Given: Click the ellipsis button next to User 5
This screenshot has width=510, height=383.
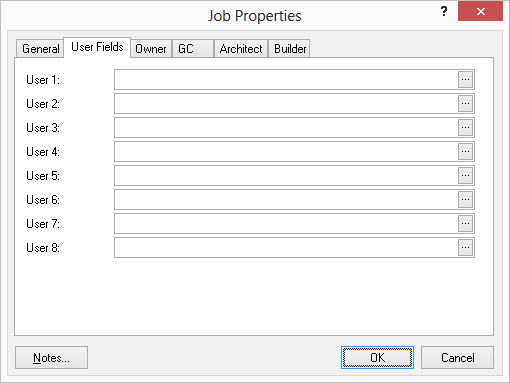Looking at the screenshot, I should 465,176.
